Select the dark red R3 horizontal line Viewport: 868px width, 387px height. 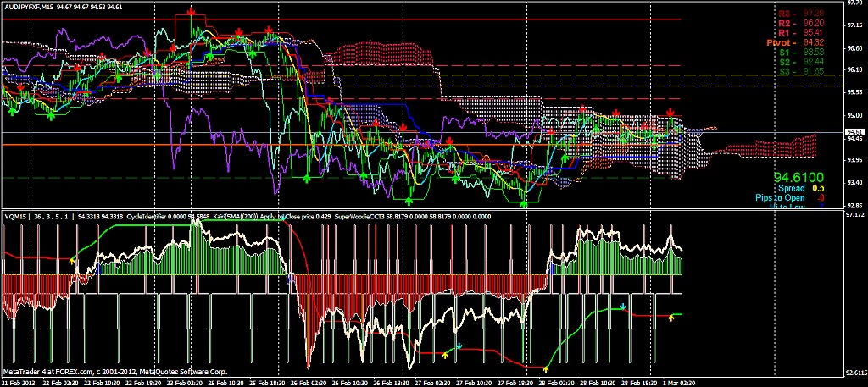pos(341,19)
